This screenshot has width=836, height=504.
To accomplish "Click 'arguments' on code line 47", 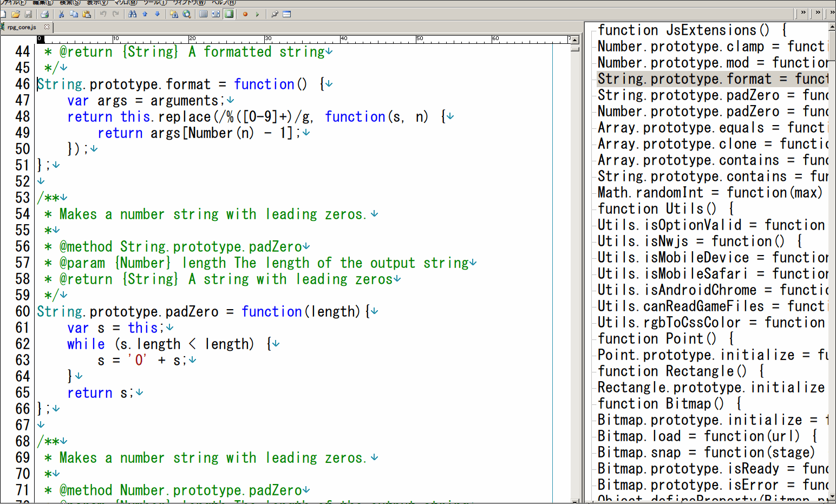I will (184, 100).
